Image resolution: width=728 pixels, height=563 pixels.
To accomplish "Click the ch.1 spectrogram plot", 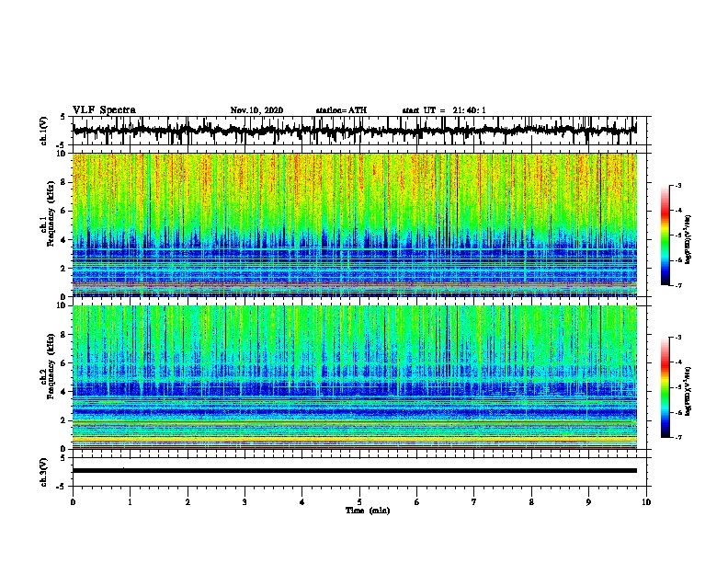I will click(355, 224).
